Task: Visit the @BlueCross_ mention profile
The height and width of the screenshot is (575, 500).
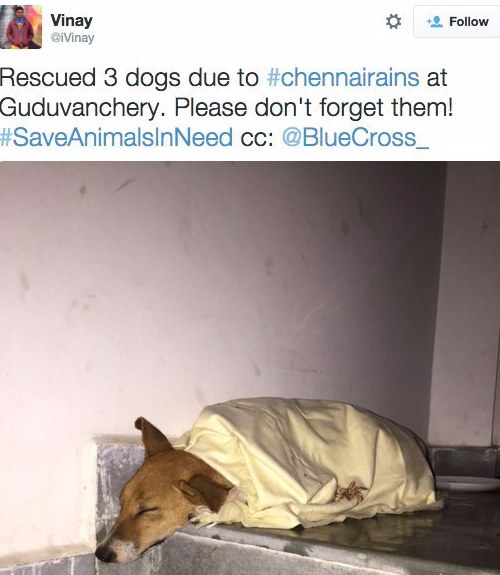Action: (x=355, y=137)
